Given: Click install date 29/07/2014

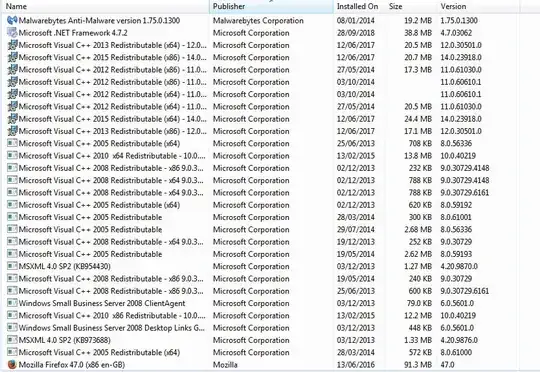Looking at the screenshot, I should [x=356, y=229].
